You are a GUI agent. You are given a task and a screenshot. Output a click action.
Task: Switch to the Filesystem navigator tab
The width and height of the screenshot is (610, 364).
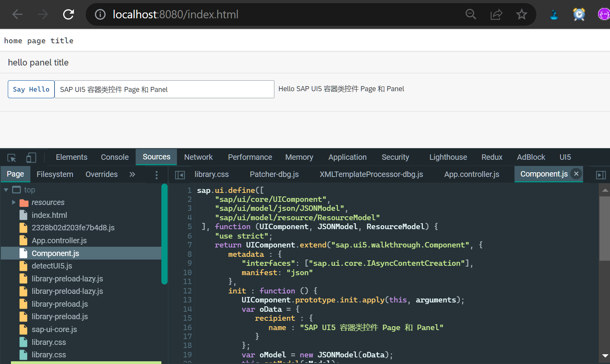click(x=55, y=174)
